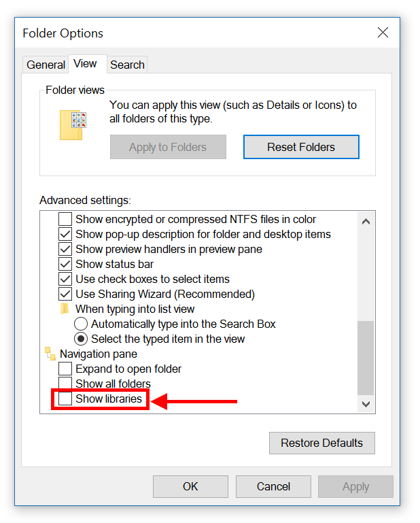Click the Cancel button

[273, 487]
